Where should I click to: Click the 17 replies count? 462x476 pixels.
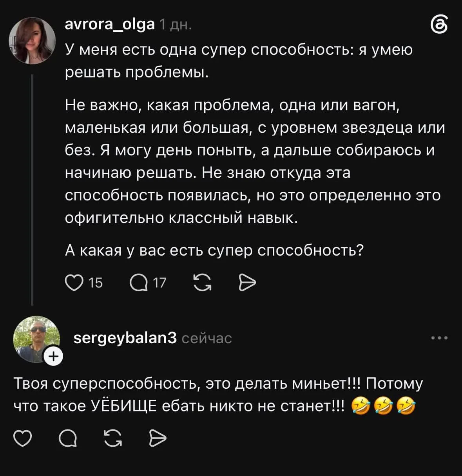[159, 283]
